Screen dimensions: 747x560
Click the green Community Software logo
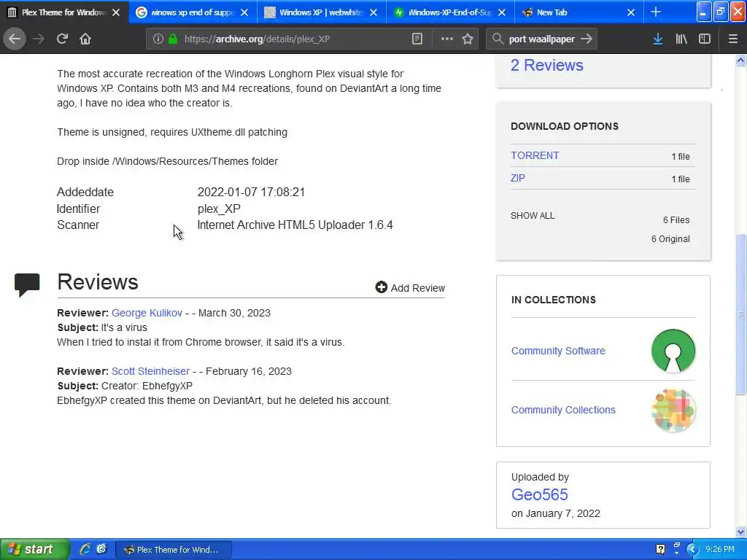(x=673, y=351)
